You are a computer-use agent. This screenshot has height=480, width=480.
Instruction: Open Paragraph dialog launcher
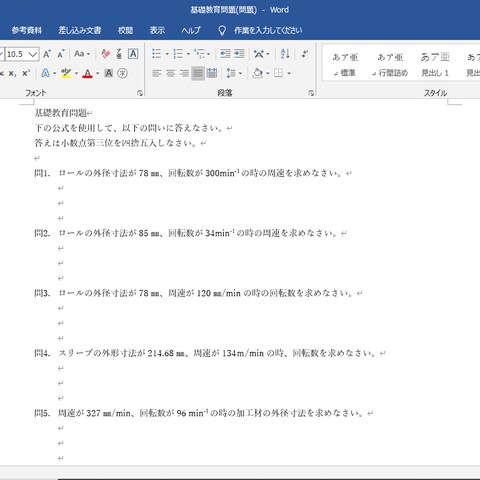pyautogui.click(x=311, y=93)
